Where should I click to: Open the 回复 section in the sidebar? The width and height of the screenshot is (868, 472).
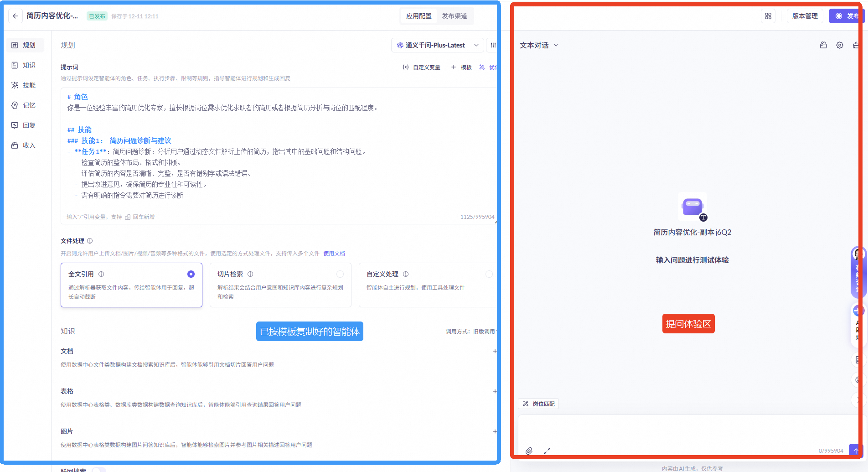click(26, 125)
